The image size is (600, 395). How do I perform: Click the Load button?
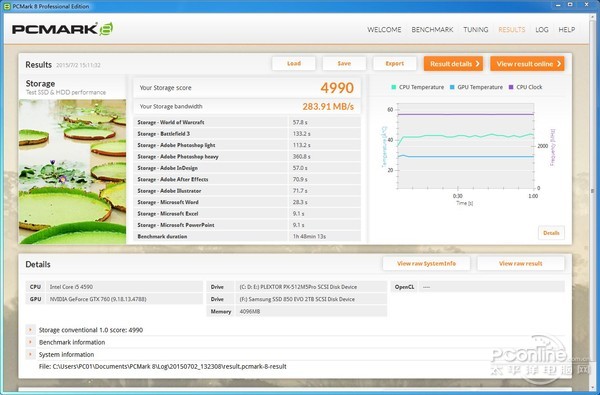pyautogui.click(x=294, y=64)
